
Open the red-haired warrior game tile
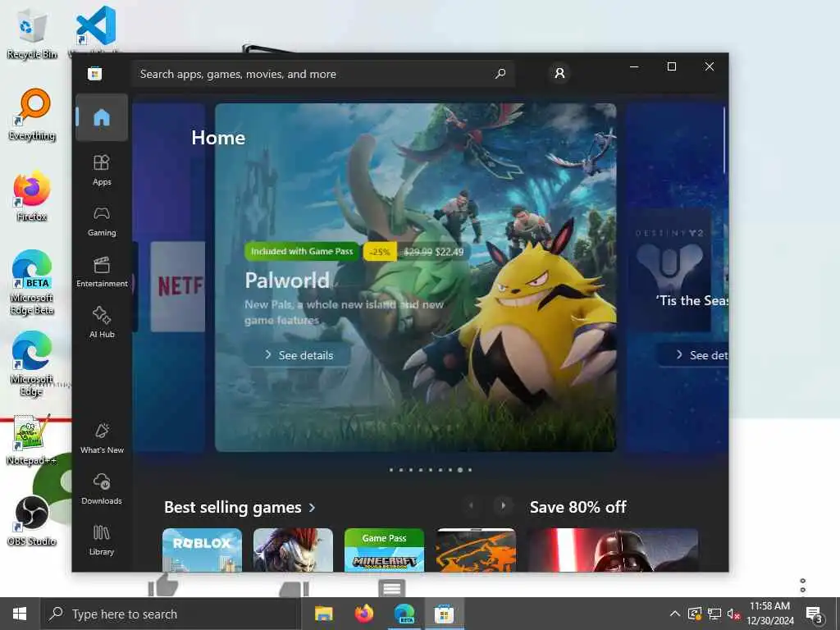[293, 550]
